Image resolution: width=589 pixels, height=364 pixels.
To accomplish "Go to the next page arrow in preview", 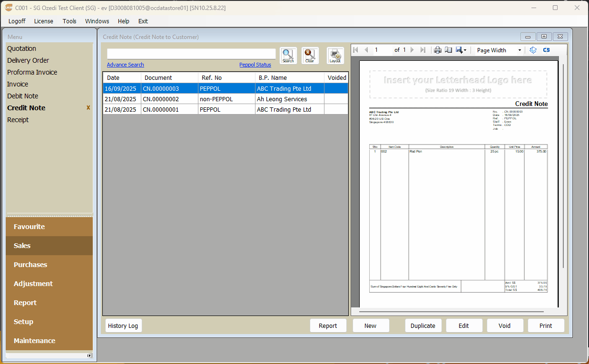I will pos(412,50).
